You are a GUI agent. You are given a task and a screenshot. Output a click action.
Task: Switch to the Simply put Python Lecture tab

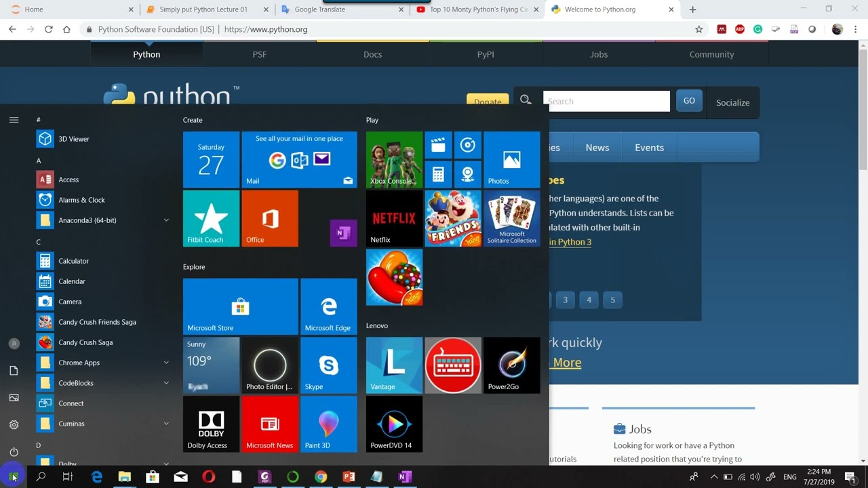pos(208,9)
